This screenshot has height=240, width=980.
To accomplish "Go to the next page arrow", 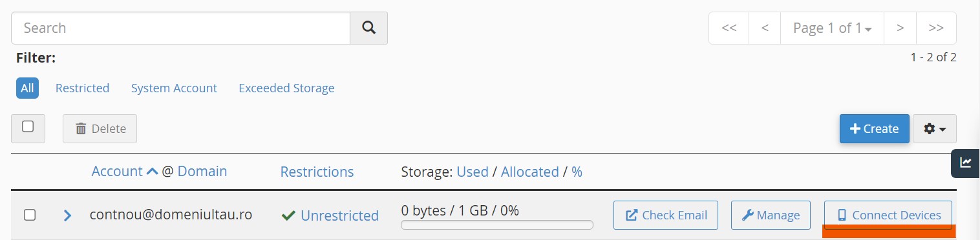I will pos(900,28).
